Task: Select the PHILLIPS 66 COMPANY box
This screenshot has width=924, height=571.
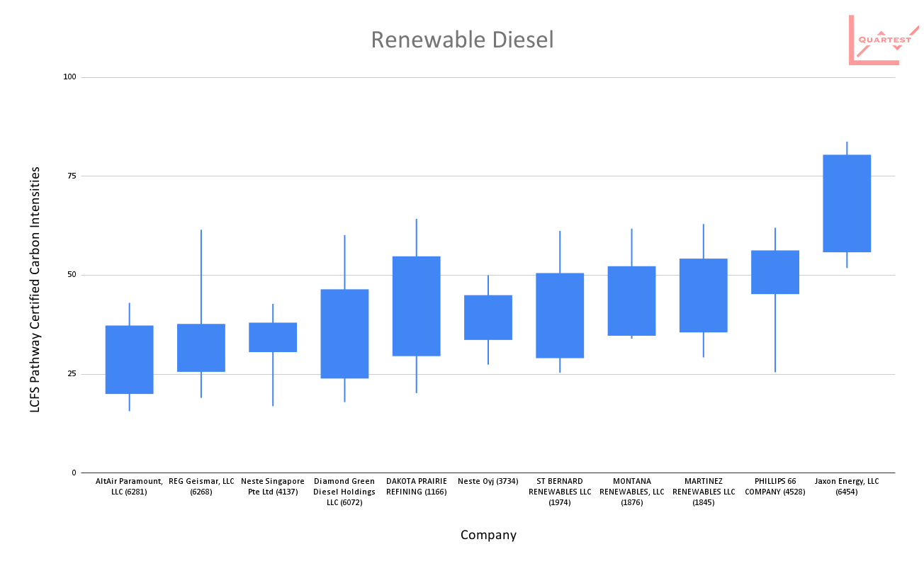Action: 775,272
